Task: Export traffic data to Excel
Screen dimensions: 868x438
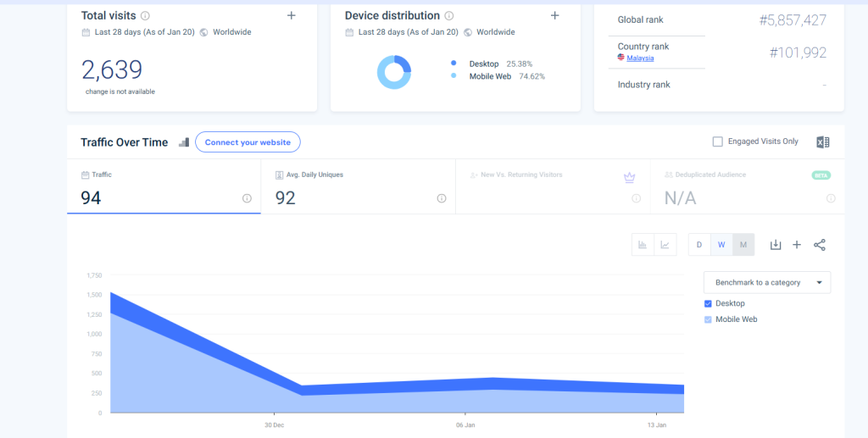Action: [822, 142]
